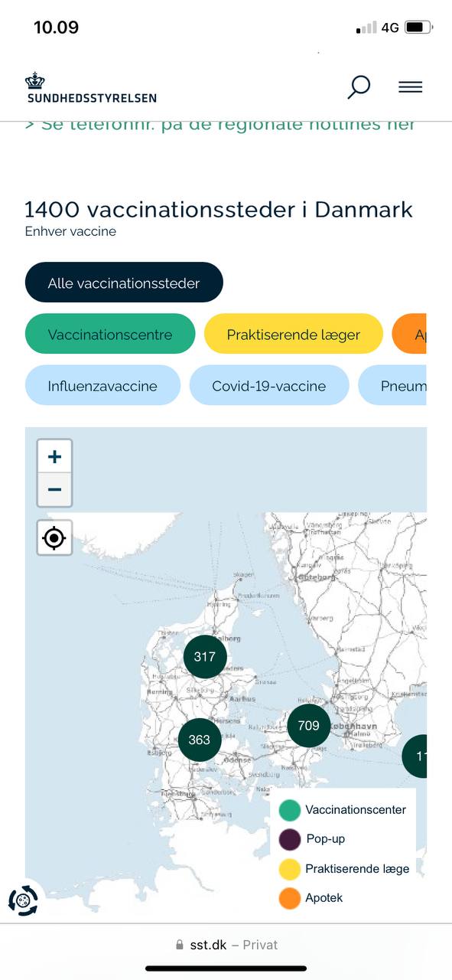This screenshot has width=452, height=980.
Task: Select Alle vaccinationssteder filter
Action: (124, 283)
